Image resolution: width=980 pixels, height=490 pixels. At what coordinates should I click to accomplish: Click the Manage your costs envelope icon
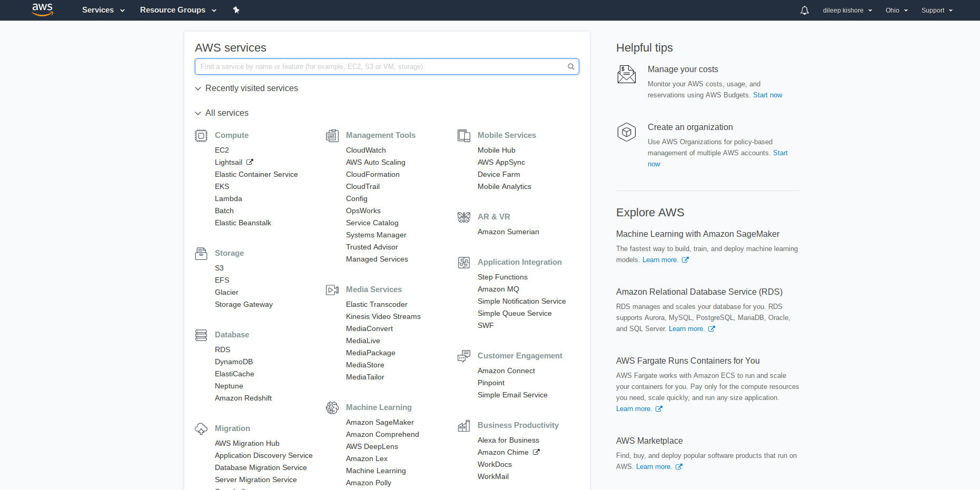[627, 74]
